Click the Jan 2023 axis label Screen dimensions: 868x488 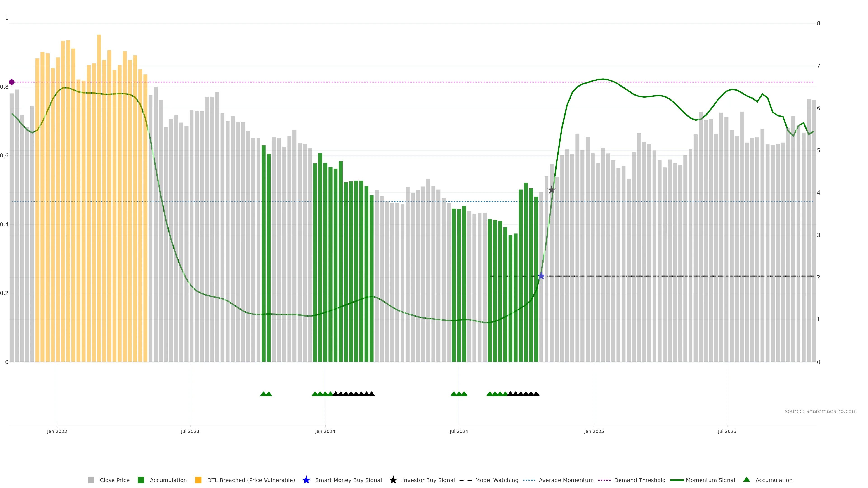coord(57,431)
